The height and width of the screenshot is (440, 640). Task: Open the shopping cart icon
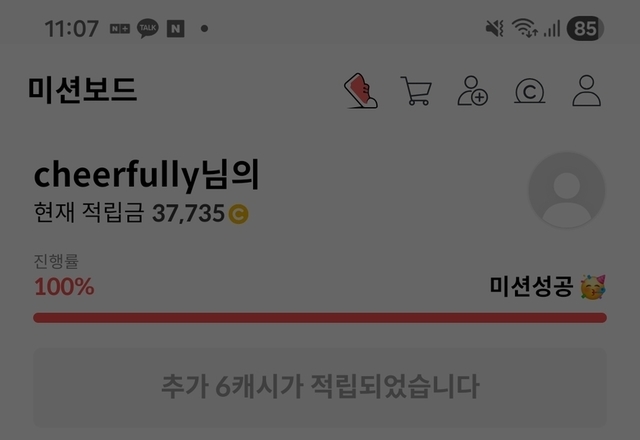(x=416, y=91)
